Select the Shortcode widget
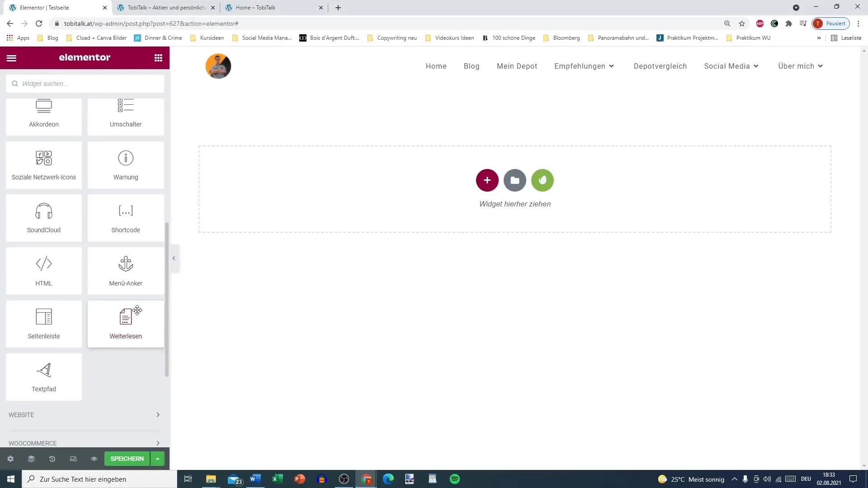Viewport: 868px width, 488px height. click(x=126, y=218)
